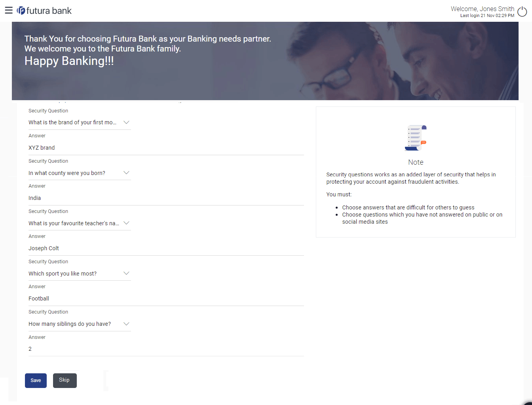Select the siblings answer field containing 2
532x405 pixels.
coord(166,349)
